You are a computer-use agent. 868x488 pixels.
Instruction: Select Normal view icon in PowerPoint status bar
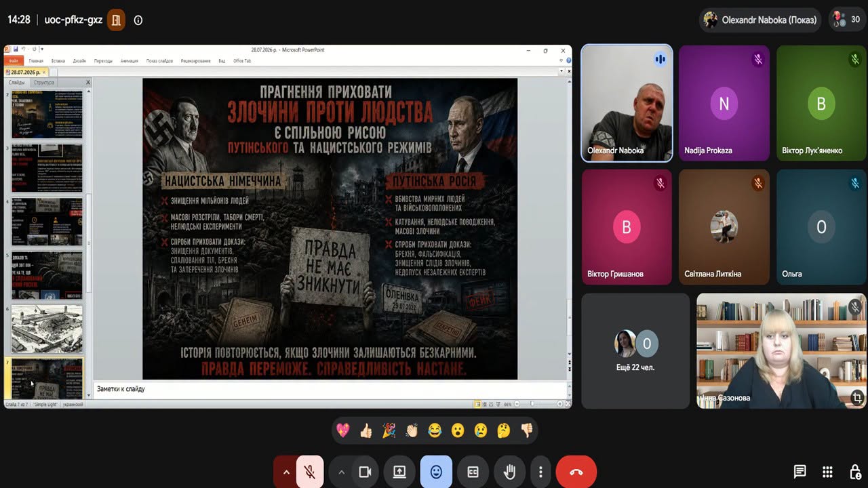478,404
